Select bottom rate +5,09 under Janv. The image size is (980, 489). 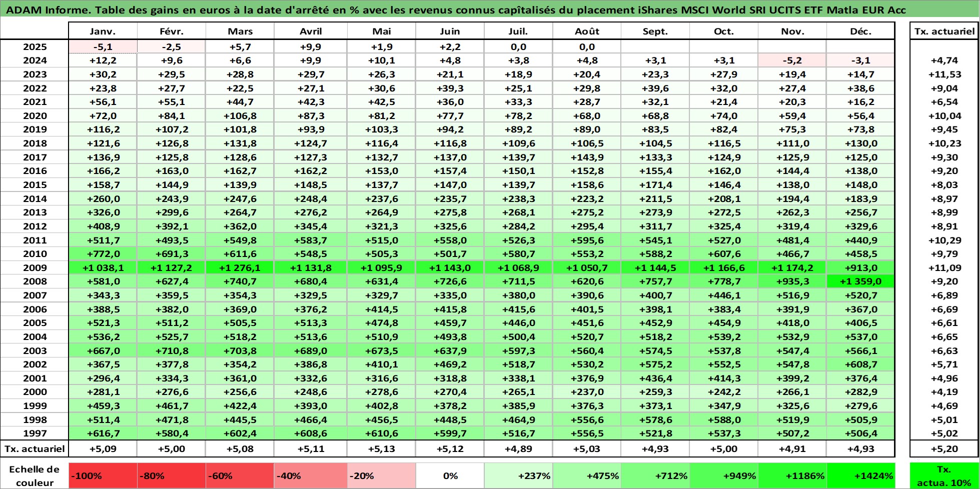pos(103,448)
